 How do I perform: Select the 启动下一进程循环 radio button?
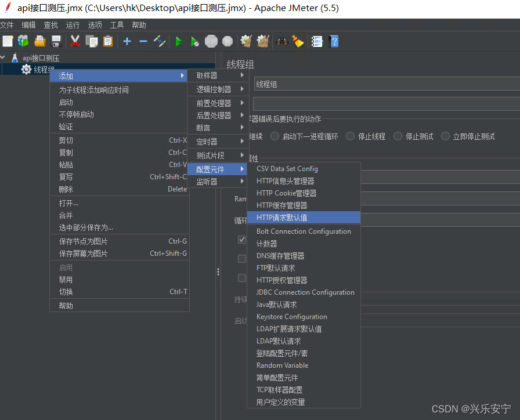pos(275,136)
